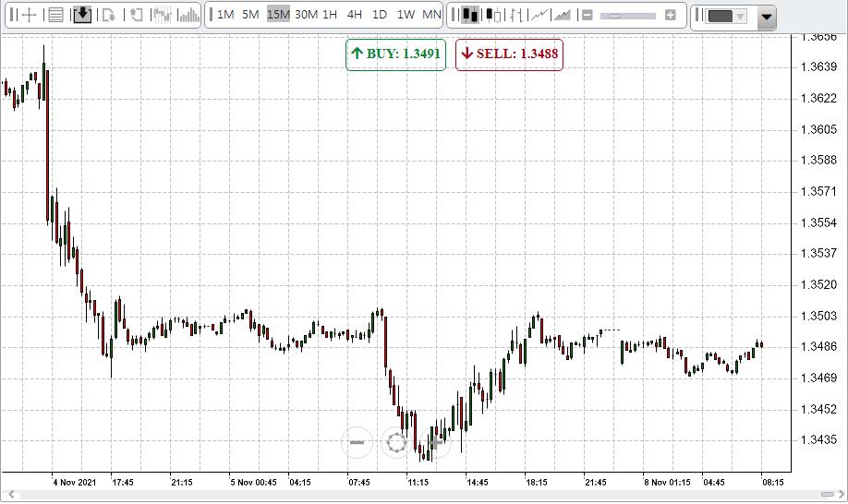Click the BUY: 1.3491 button
848x504 pixels.
click(396, 54)
